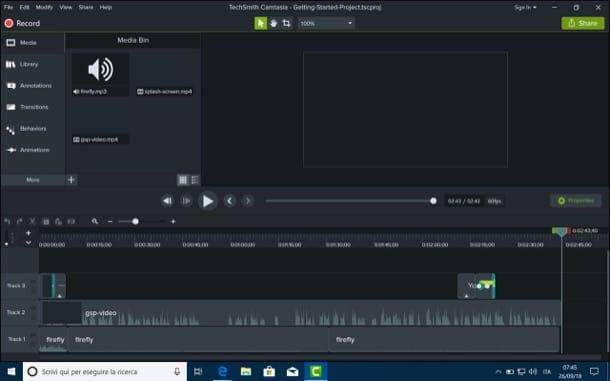Open the Mail app from taskbar
This screenshot has width=610, height=381.
pyautogui.click(x=292, y=372)
